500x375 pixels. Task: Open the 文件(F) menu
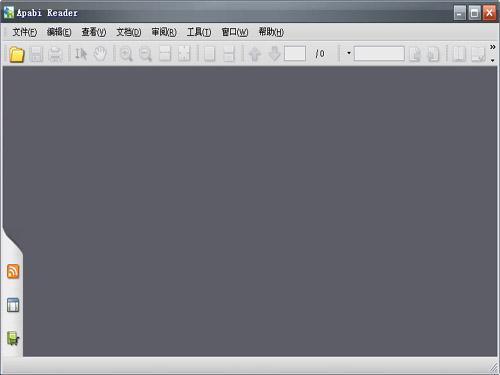25,32
